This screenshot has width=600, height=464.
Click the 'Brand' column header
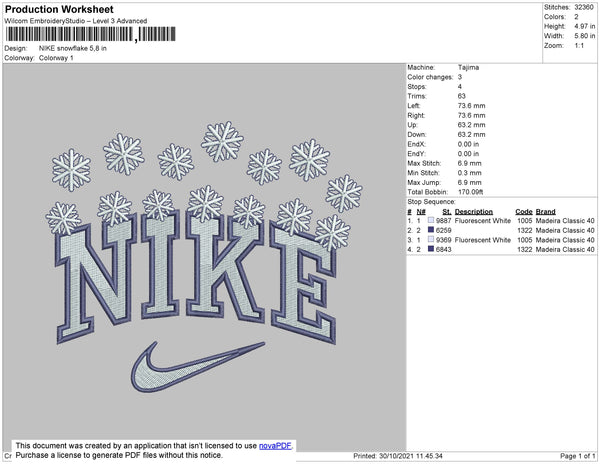tap(545, 212)
